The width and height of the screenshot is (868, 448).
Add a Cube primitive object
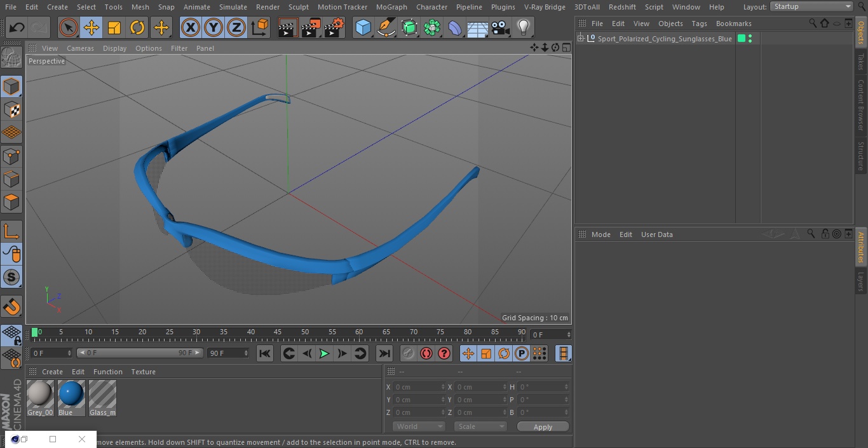point(363,28)
